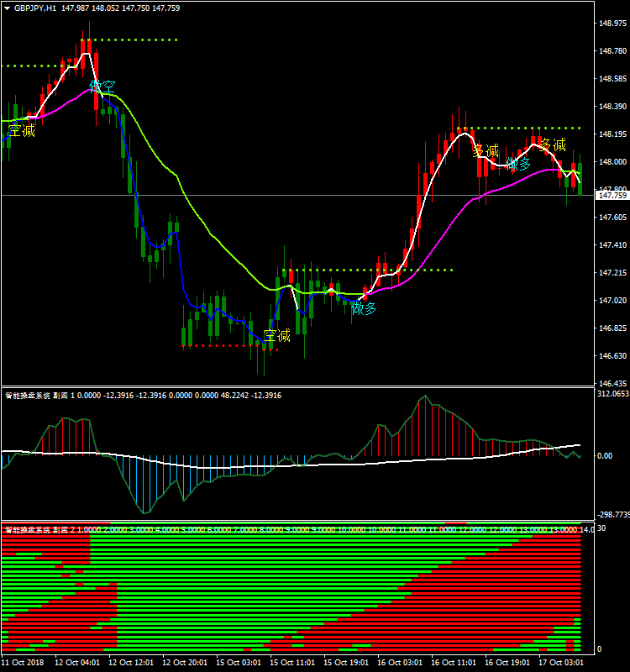The height and width of the screenshot is (672, 630).
Task: Click the 146.630 price scale label
Action: coord(611,356)
